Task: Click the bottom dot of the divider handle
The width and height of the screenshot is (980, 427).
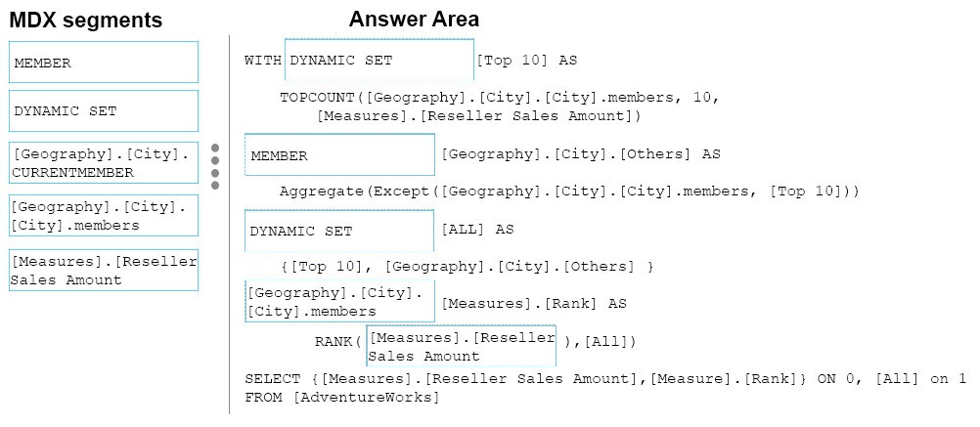Action: coord(215,185)
